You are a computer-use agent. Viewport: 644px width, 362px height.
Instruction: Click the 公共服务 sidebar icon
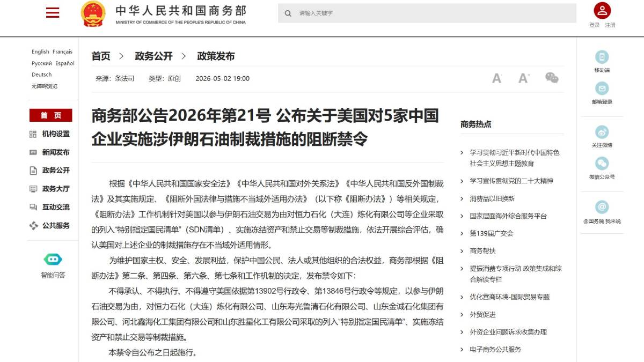[x=33, y=226]
